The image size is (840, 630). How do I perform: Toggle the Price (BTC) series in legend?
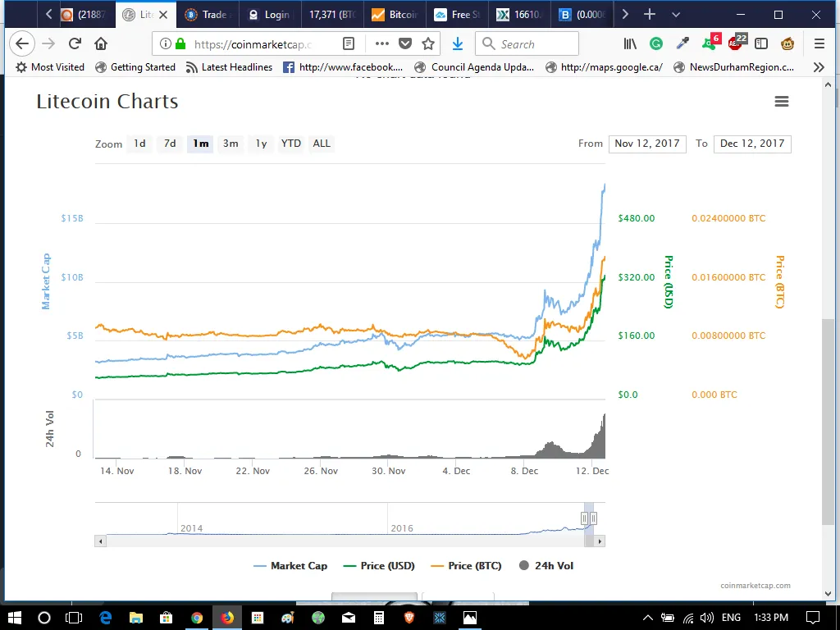coord(466,566)
